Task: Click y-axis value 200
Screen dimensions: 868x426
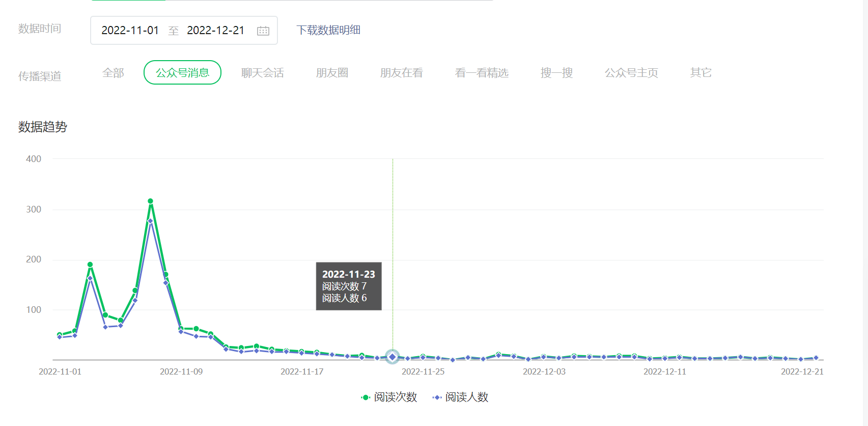Action: (x=34, y=259)
